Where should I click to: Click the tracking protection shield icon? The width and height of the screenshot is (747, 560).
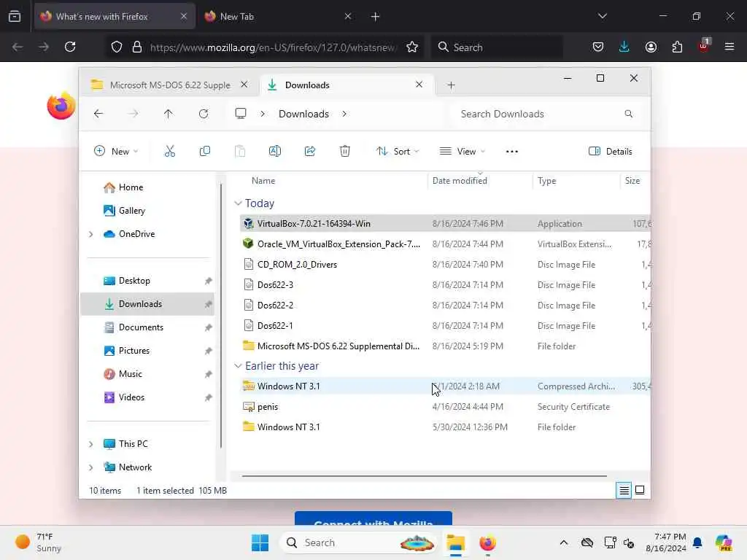point(117,47)
